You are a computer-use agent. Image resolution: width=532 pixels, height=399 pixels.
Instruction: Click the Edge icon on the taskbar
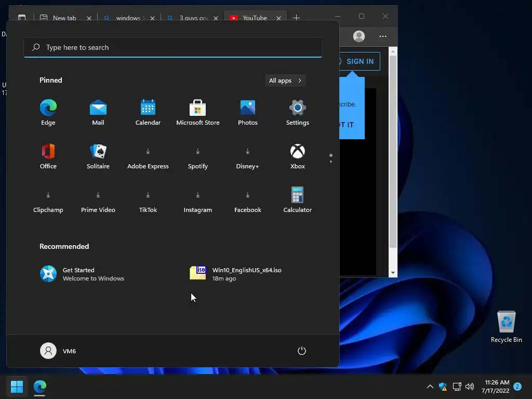[39, 387]
